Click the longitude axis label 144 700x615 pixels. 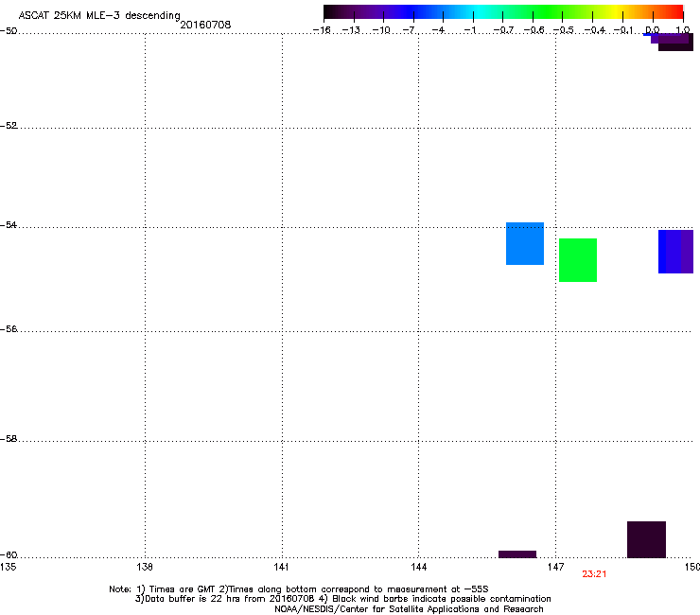[x=418, y=567]
